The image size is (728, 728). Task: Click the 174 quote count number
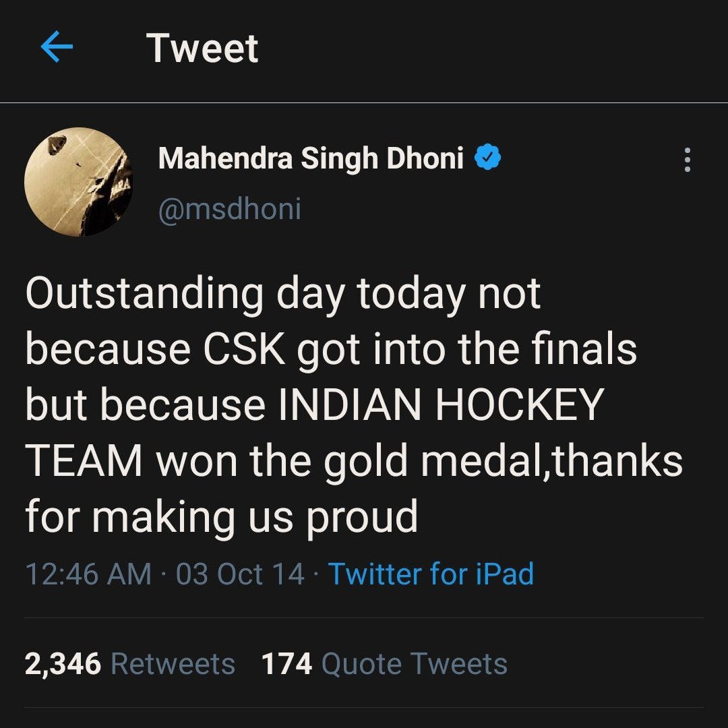click(x=286, y=663)
